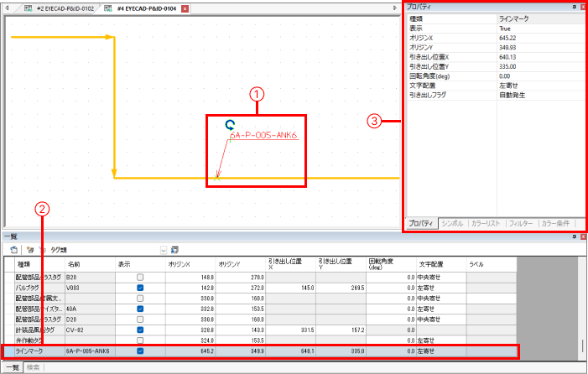Pin the プロパティ panel with the pin icon
This screenshot has width=588, height=374.
tap(574, 7)
